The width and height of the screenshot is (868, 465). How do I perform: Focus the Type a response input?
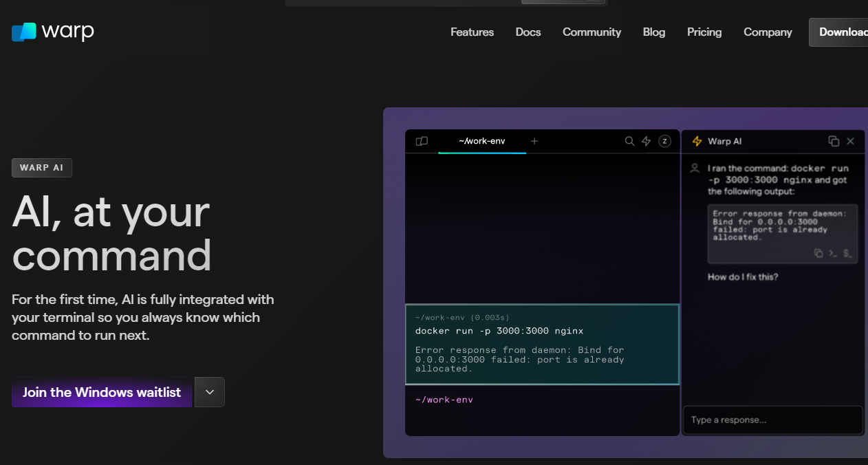(773, 420)
